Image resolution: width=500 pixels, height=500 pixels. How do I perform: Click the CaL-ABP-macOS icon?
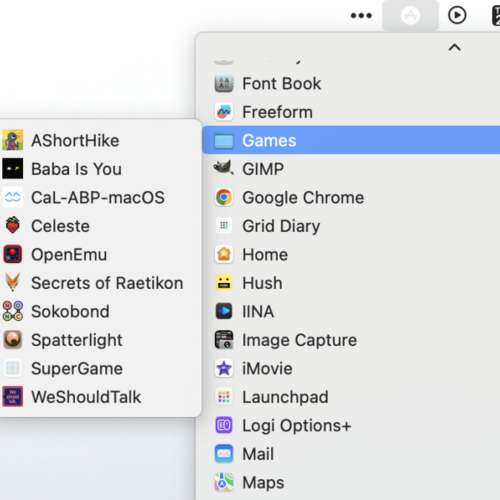(x=13, y=197)
